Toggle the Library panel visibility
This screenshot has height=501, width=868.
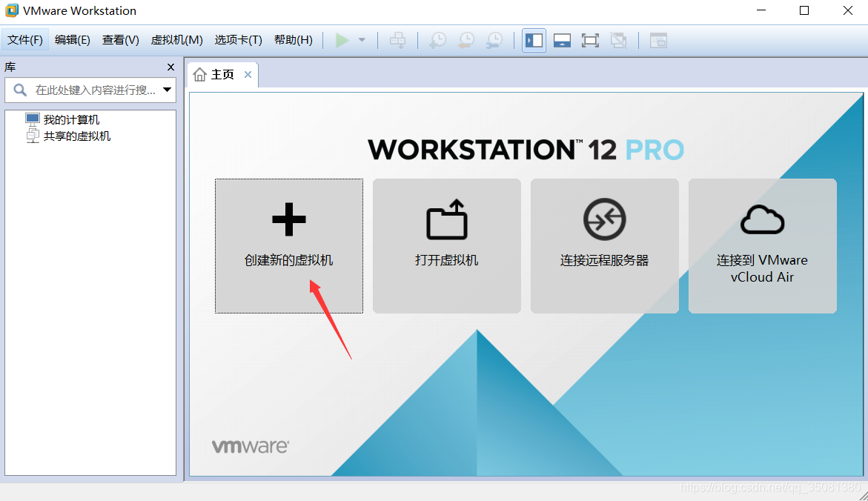[x=534, y=40]
